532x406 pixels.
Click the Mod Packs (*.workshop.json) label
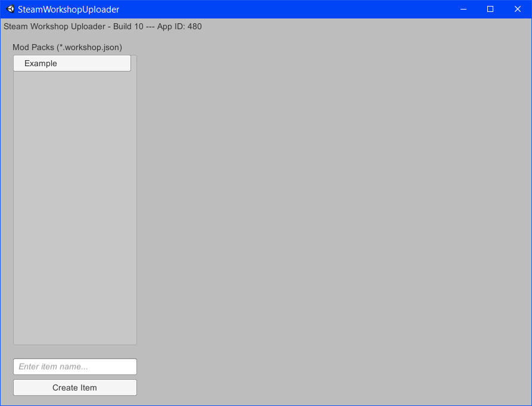pos(67,47)
